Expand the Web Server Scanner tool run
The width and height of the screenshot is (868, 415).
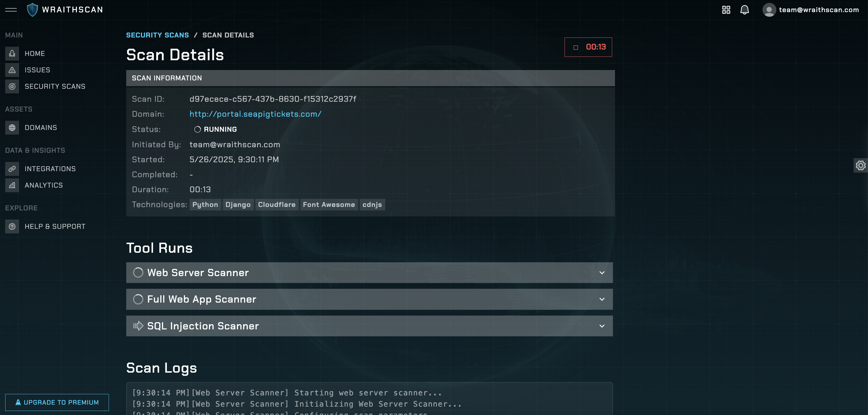pyautogui.click(x=601, y=273)
